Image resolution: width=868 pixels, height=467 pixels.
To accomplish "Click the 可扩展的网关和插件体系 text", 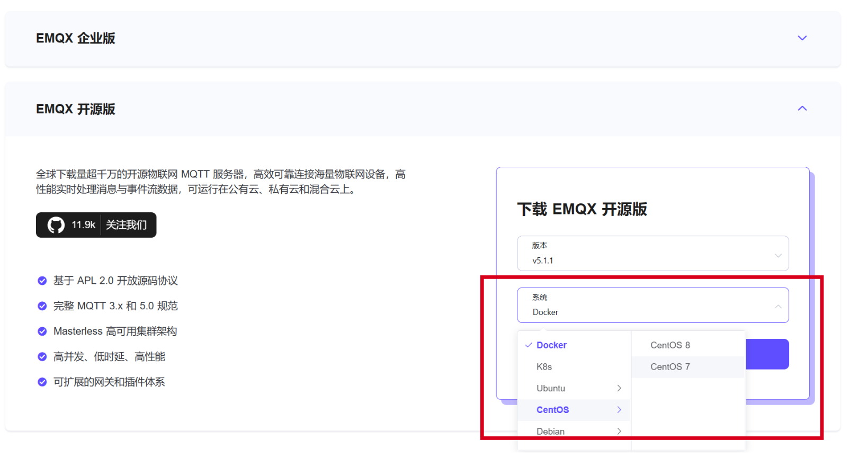I will pyautogui.click(x=109, y=382).
